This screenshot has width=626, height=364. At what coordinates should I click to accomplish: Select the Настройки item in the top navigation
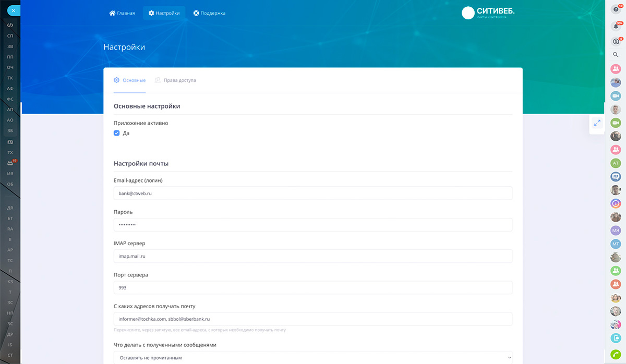pyautogui.click(x=164, y=13)
